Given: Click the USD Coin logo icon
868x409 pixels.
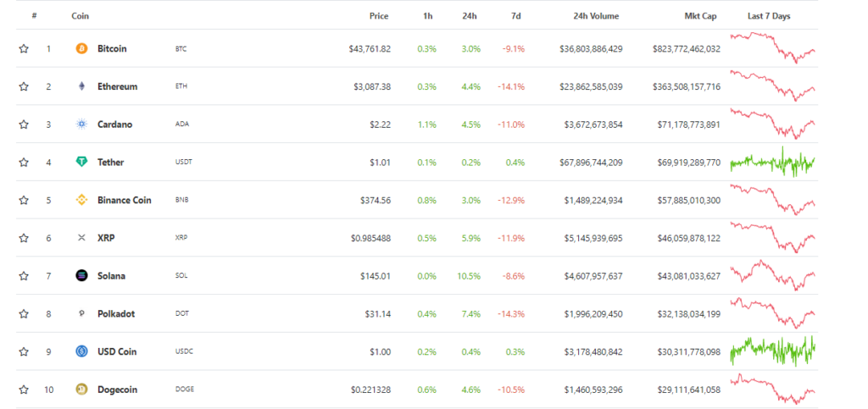Looking at the screenshot, I should (x=82, y=351).
